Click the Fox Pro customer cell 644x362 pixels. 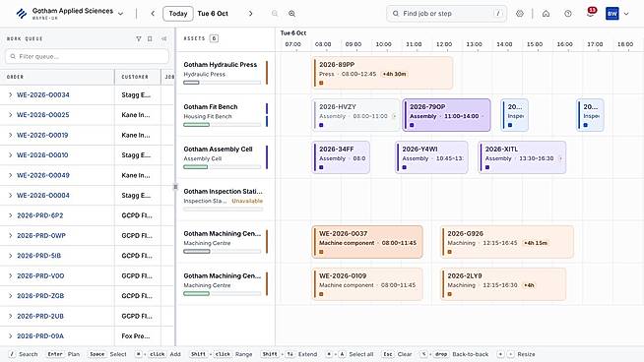(138, 336)
